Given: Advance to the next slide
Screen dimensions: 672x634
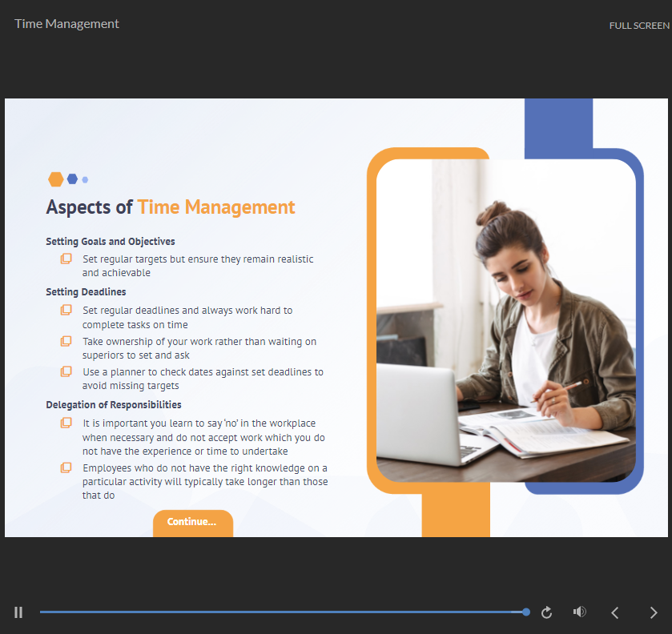Looking at the screenshot, I should coord(653,612).
